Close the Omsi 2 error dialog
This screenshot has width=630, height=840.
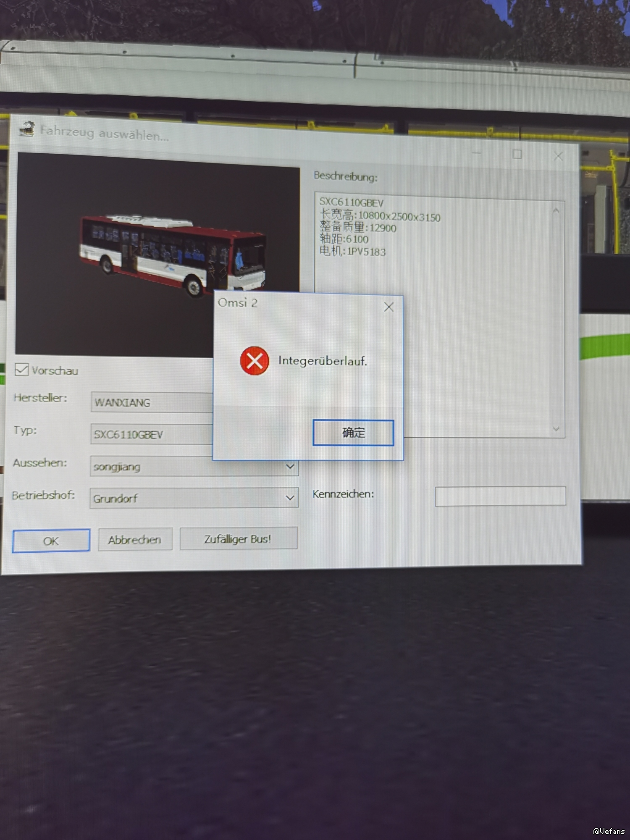tap(389, 307)
